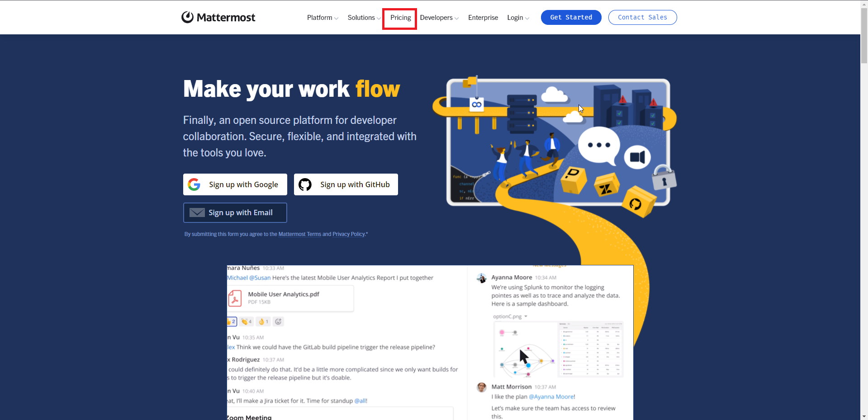
Task: Click the GitHub octocat icon
Action: [x=305, y=184]
